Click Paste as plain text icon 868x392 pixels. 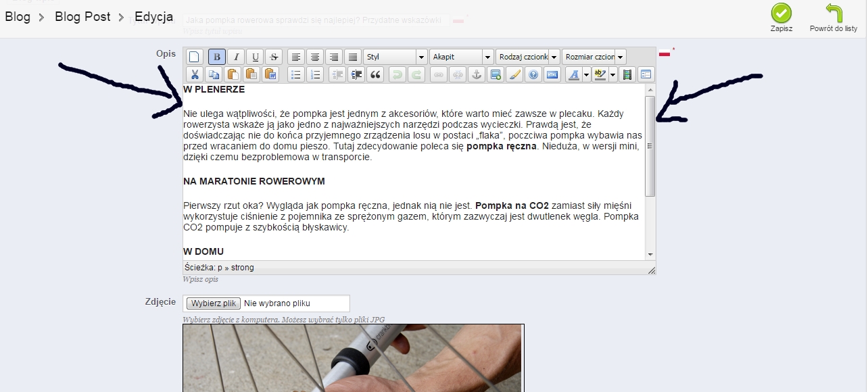(x=251, y=74)
